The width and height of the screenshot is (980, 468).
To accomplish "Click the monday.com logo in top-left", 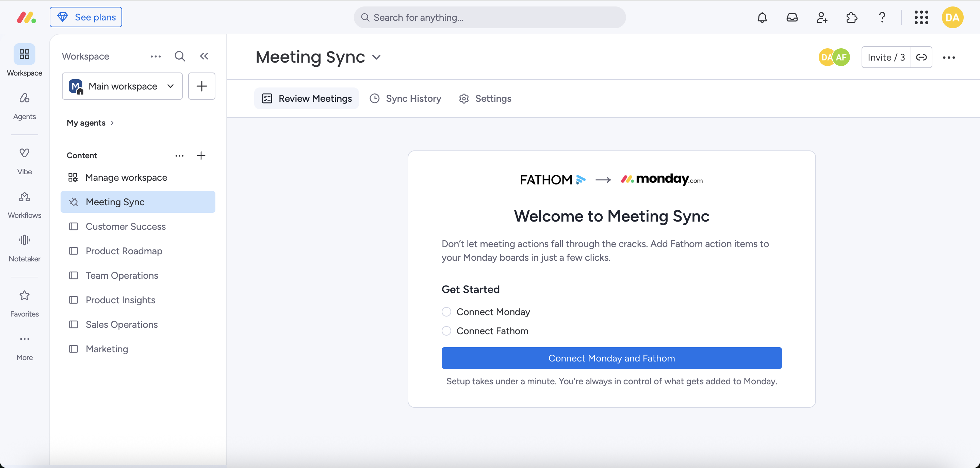I will 26,17.
